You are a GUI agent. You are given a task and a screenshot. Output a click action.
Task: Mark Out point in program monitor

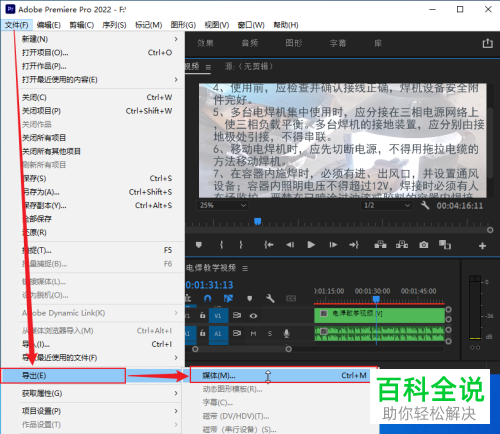point(241,245)
